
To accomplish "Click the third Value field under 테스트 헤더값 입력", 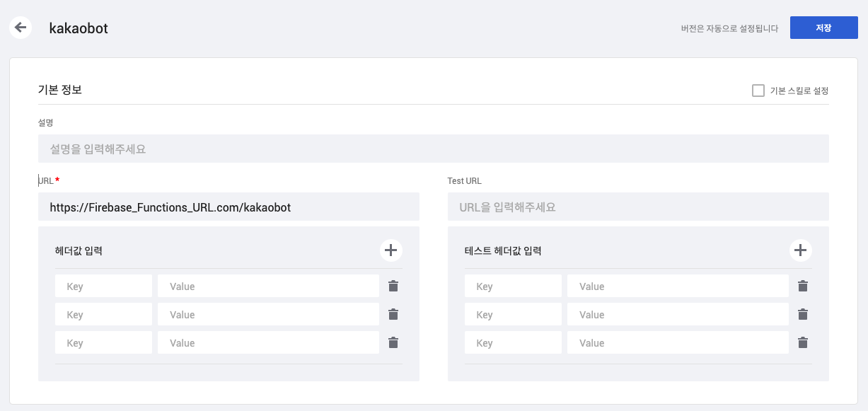I will [678, 342].
